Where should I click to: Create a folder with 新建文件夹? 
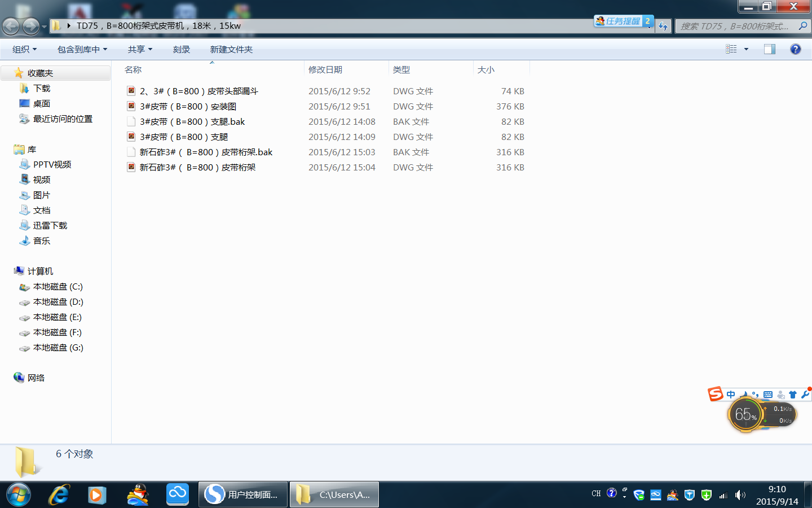(x=231, y=49)
